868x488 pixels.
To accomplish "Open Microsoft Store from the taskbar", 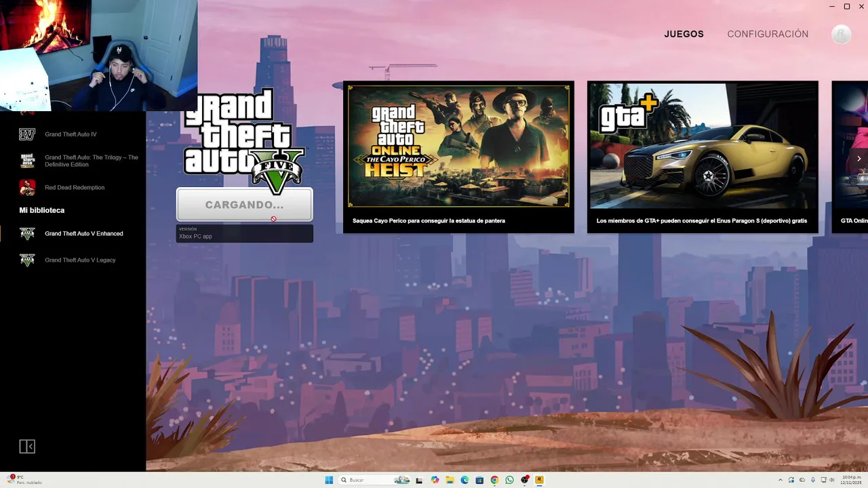I will [479, 480].
